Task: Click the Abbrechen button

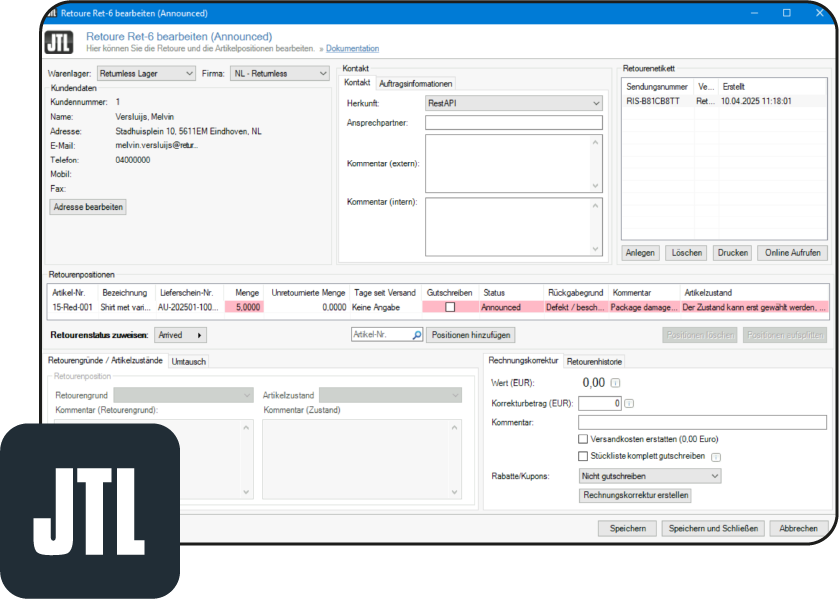Action: [x=798, y=528]
